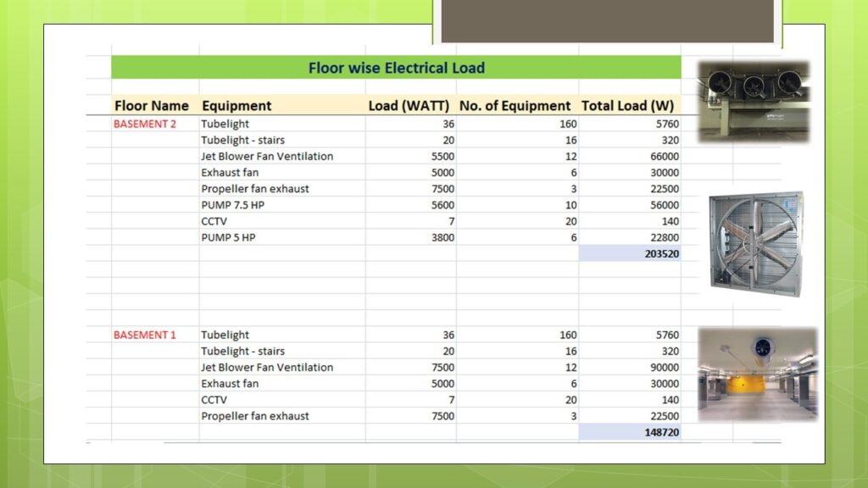Select the 'PUMP 7.5 HP' equipment cell
This screenshot has width=868, height=488.
233,204
